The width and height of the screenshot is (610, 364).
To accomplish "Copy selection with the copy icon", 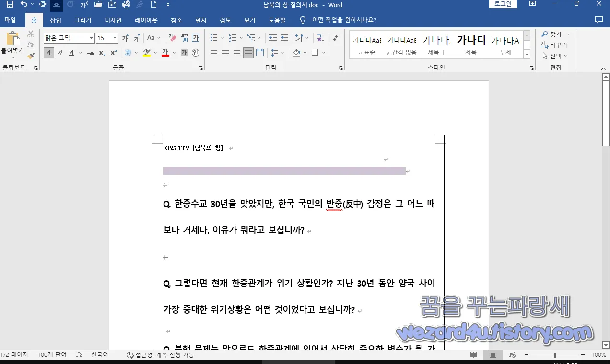I will click(x=31, y=45).
